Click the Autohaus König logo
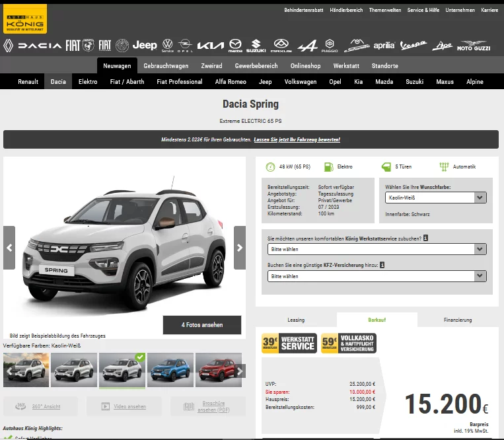The image size is (504, 440). pos(25,18)
